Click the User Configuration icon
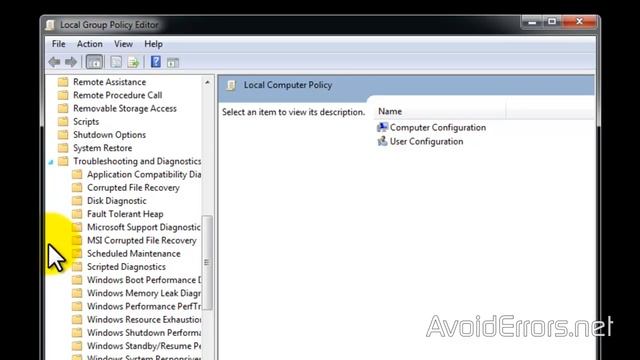Viewport: 640px width, 360px height. click(382, 141)
